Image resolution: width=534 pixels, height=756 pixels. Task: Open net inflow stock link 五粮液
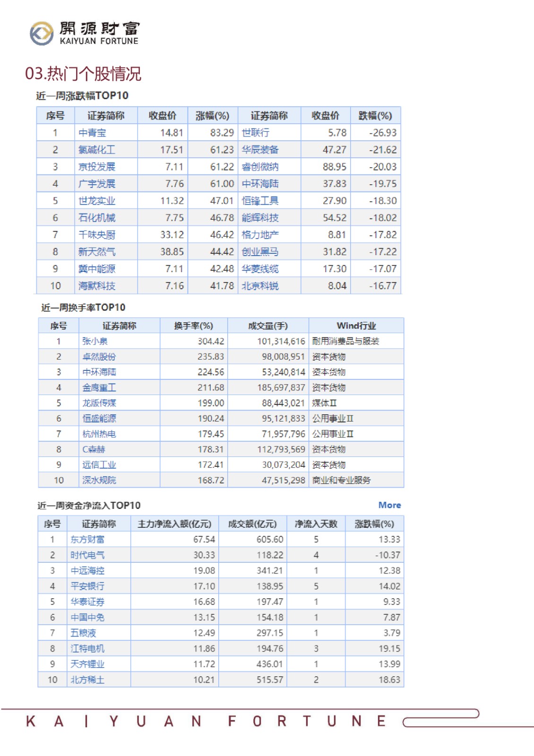pos(83,633)
